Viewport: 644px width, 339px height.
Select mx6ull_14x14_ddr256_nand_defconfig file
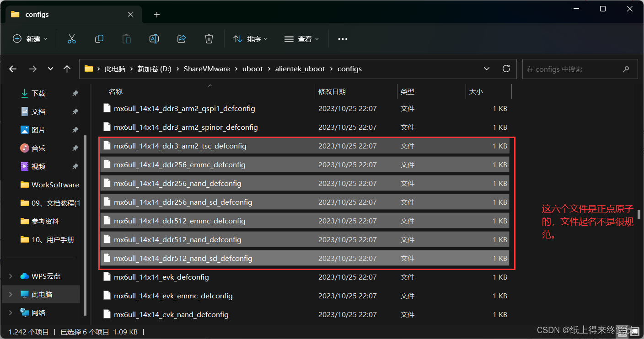[305, 183]
